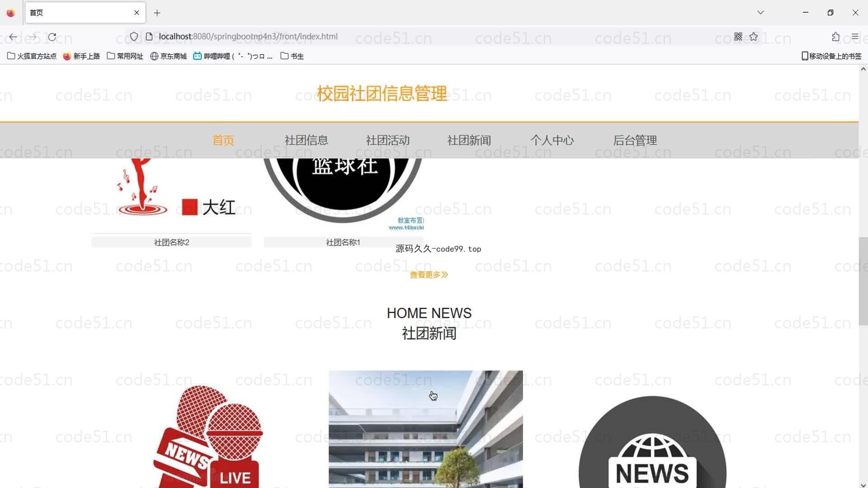Image resolution: width=868 pixels, height=488 pixels.
Task: Click the 校园社团信息管理 site title
Action: [x=382, y=94]
